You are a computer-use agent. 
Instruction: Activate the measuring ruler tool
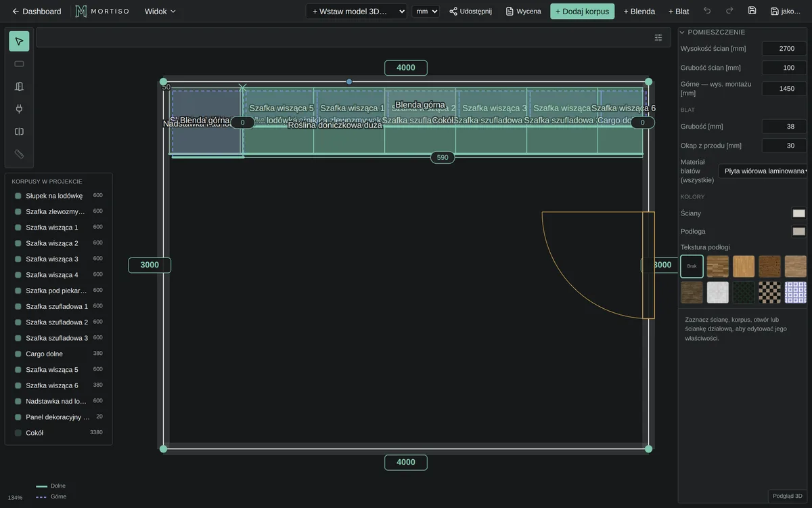[x=19, y=154]
